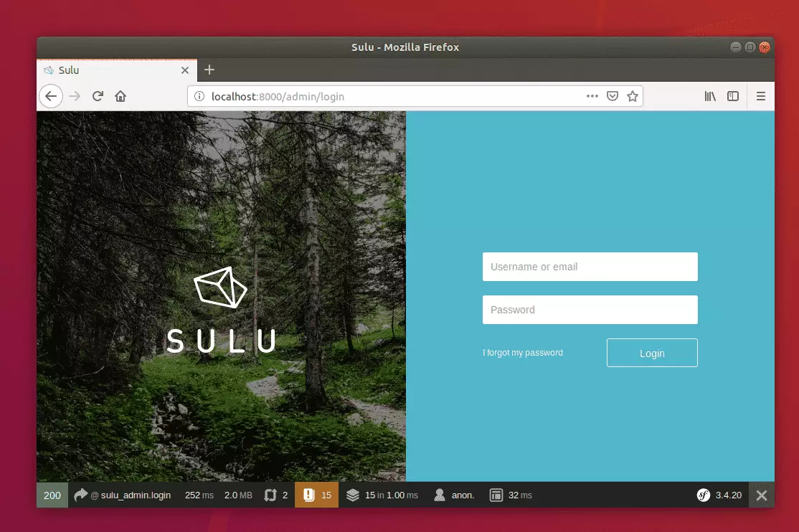
Task: Click the browser forward arrow
Action: click(x=75, y=96)
